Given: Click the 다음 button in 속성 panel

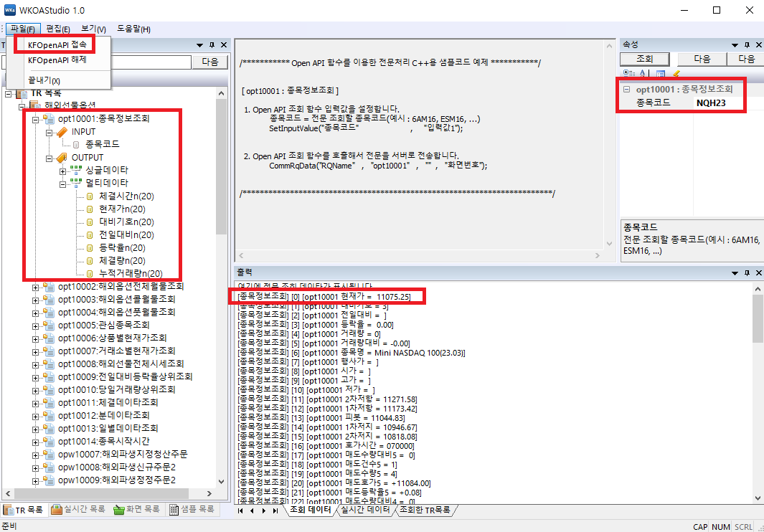Looking at the screenshot, I should [x=701, y=58].
